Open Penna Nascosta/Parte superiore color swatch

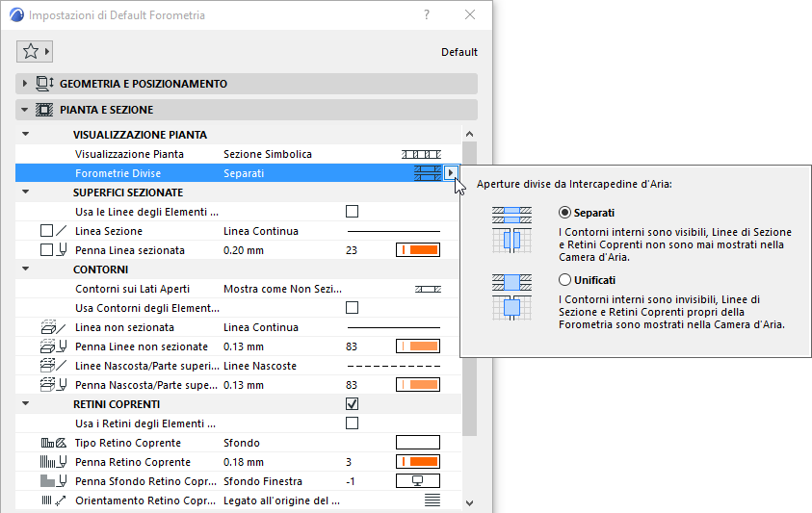tap(418, 385)
